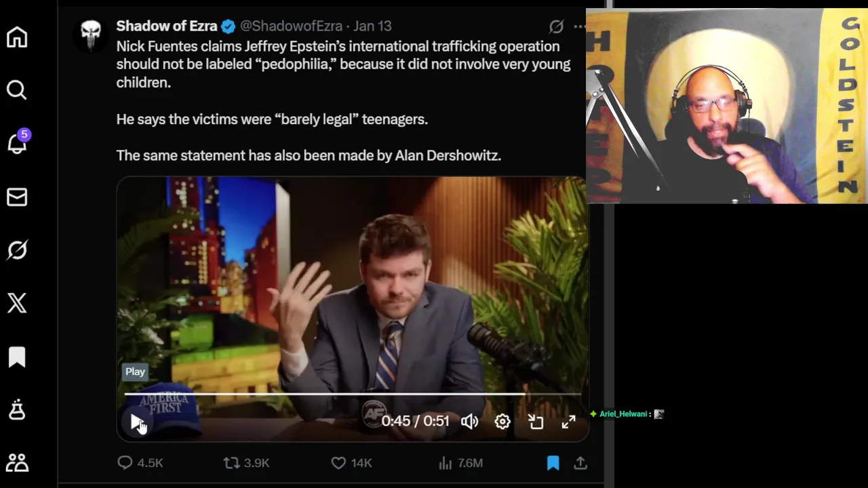Open the post's three-dot more menu
The width and height of the screenshot is (868, 488).
pos(579,26)
